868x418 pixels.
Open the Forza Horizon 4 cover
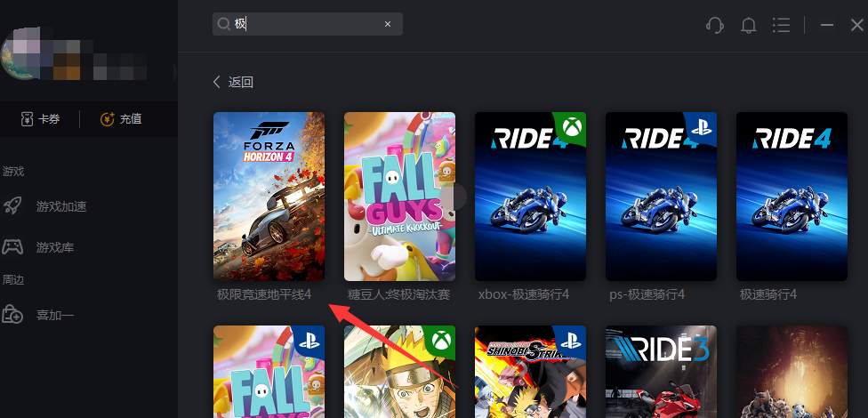pos(269,197)
